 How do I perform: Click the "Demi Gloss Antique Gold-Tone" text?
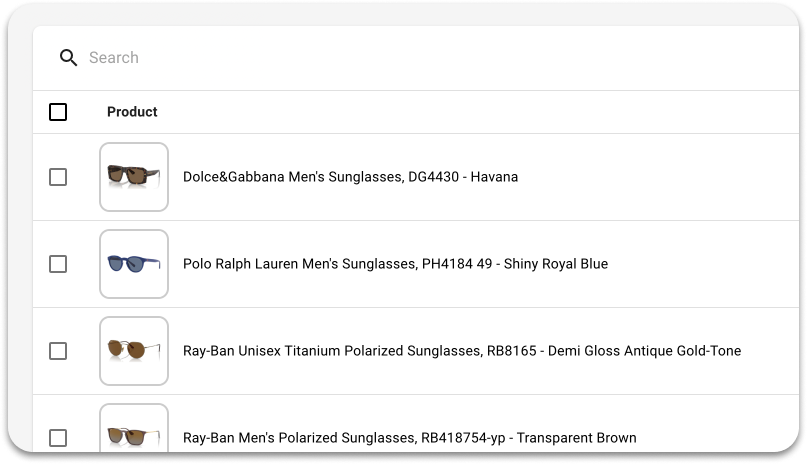pos(644,351)
